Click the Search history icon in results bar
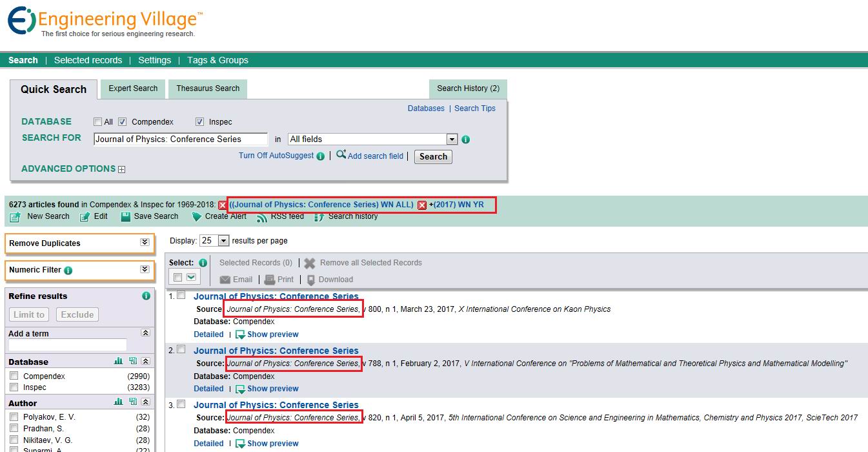Viewport: 868px width, 452px height. click(x=319, y=217)
